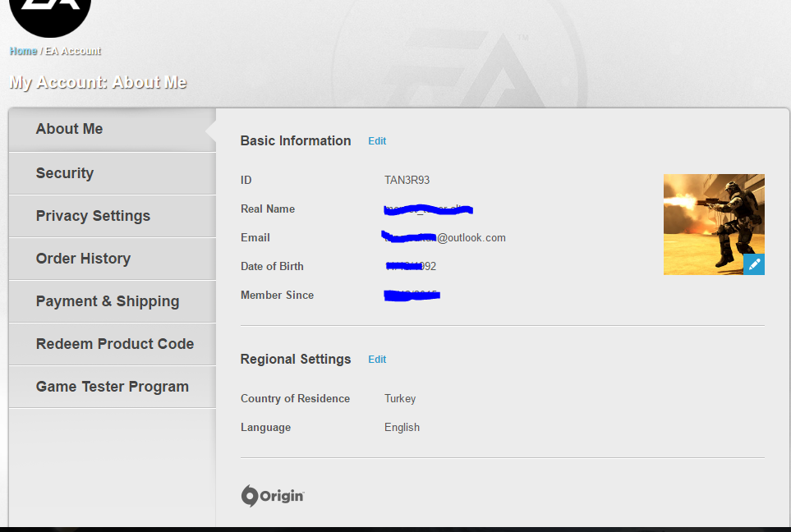This screenshot has height=532, width=791.
Task: Click the English language value
Action: (x=402, y=427)
